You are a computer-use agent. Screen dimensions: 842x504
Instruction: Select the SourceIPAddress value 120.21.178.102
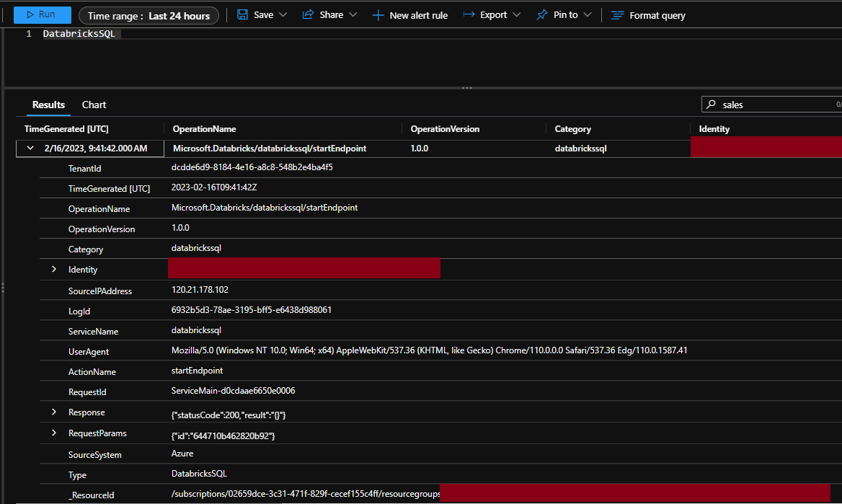pos(200,290)
